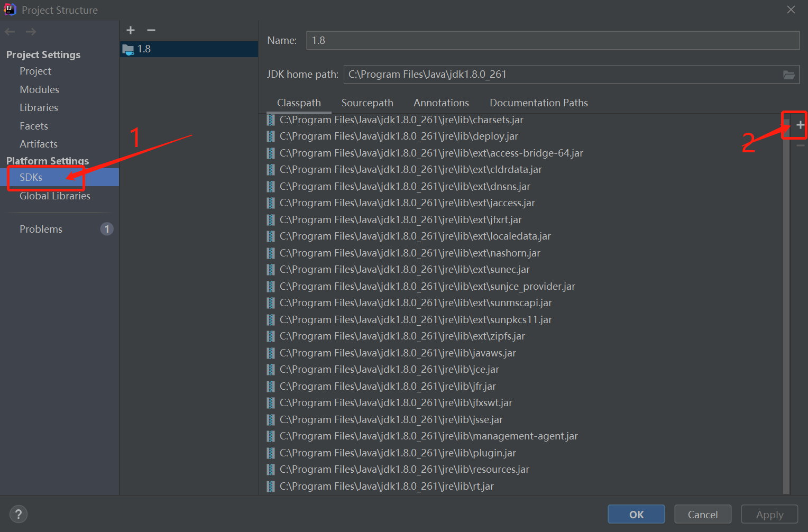Click the back navigation arrow
808x532 pixels.
tap(10, 31)
